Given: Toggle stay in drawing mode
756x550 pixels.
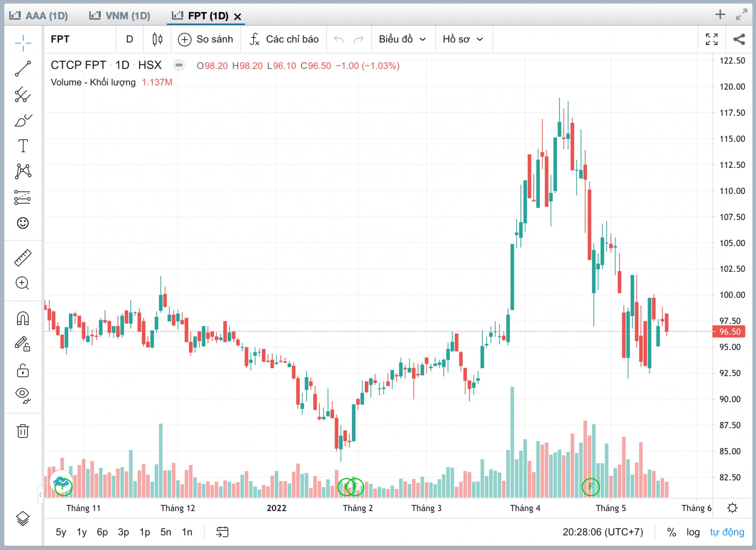Looking at the screenshot, I should pyautogui.click(x=22, y=344).
